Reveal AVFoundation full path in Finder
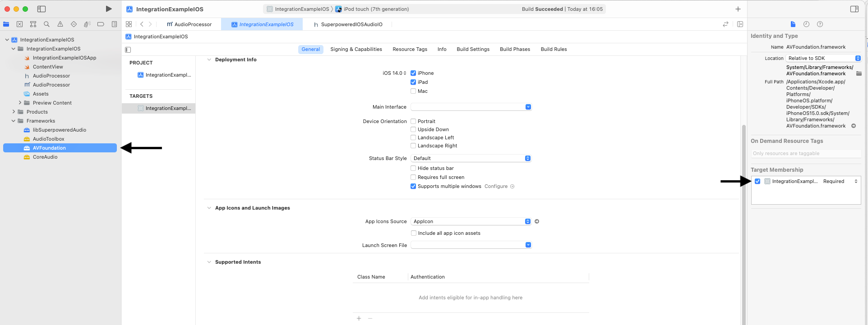Image resolution: width=868 pixels, height=325 pixels. (x=854, y=126)
